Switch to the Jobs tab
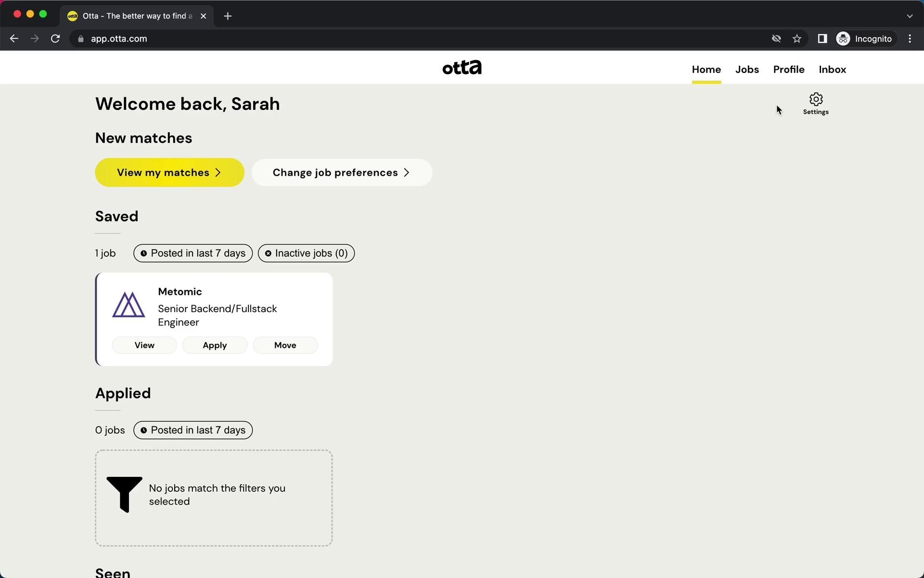This screenshot has height=578, width=924. [747, 69]
